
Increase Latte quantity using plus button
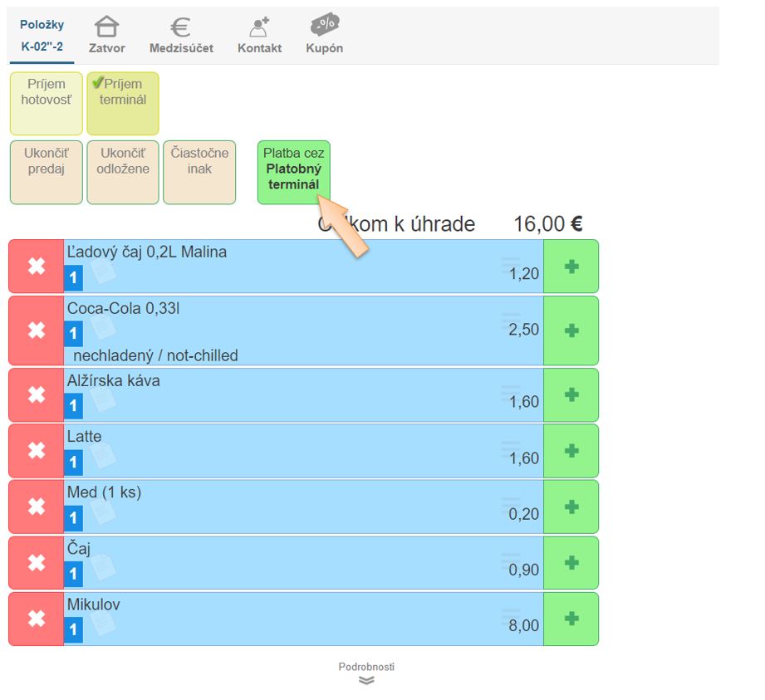click(x=571, y=451)
